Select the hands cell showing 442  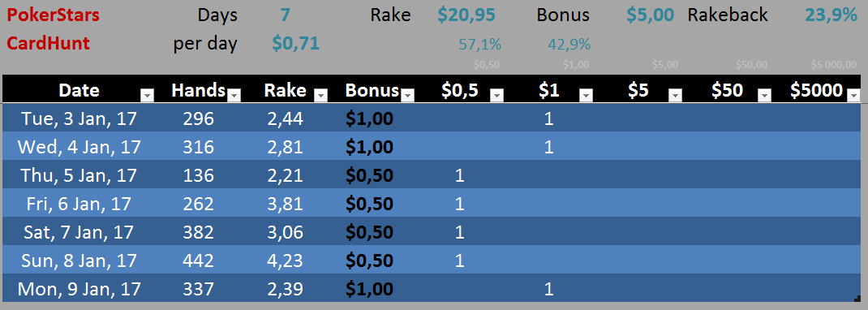pos(198,260)
